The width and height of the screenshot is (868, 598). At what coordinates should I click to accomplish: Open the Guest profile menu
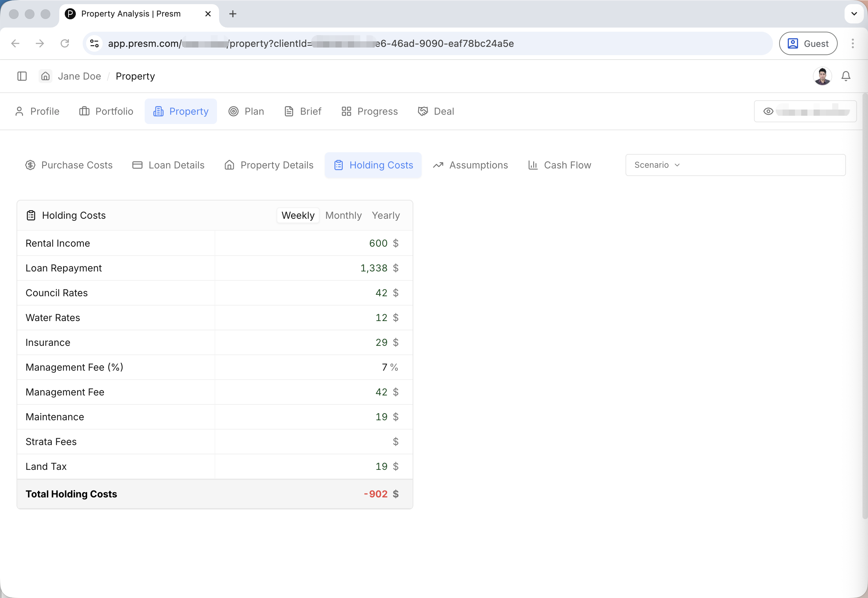point(808,43)
